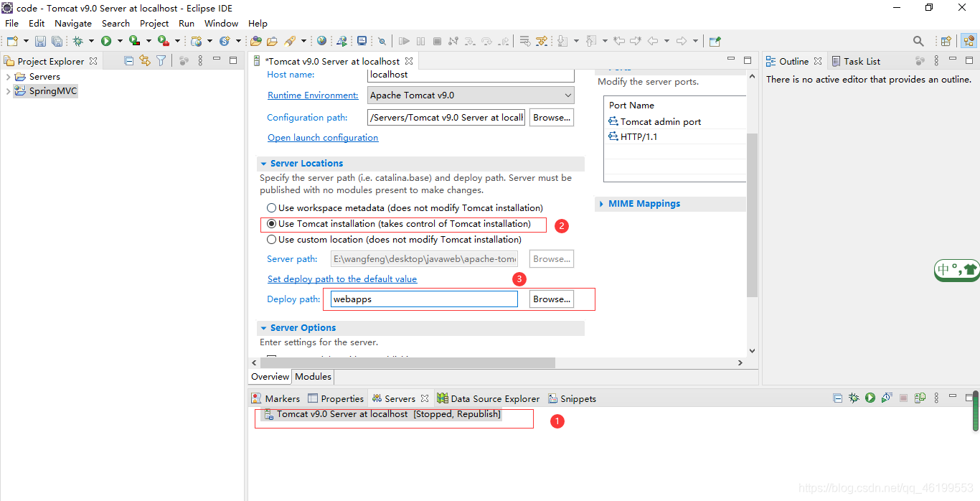Viewport: 980px width, 501px height.
Task: Click the editor horizontal scrollbar thumb
Action: pos(407,362)
